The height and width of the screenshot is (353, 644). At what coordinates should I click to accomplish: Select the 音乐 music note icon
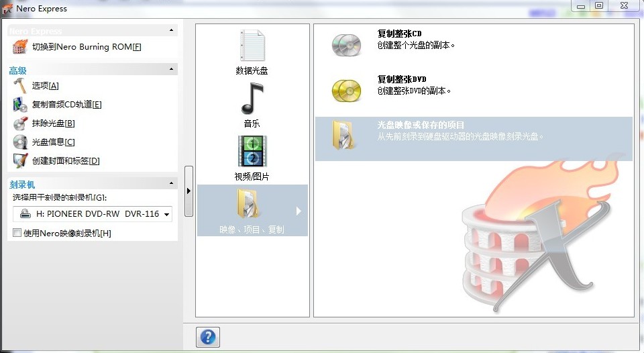pyautogui.click(x=252, y=99)
